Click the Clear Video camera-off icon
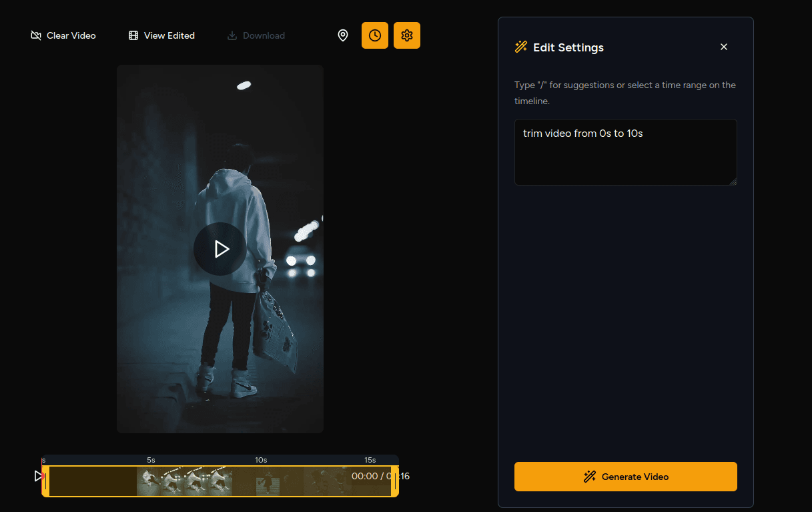The image size is (812, 512). [36, 35]
